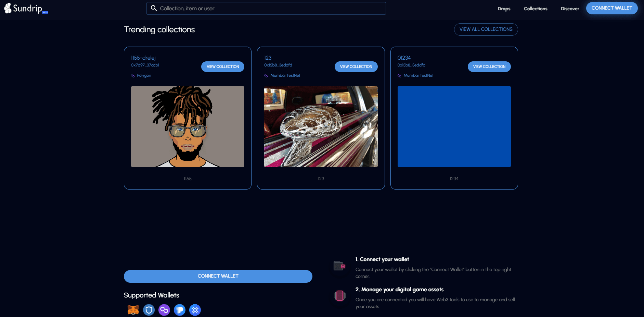This screenshot has height=317, width=644.
Task: Open the solid blue thumbnail
Action: (454, 126)
